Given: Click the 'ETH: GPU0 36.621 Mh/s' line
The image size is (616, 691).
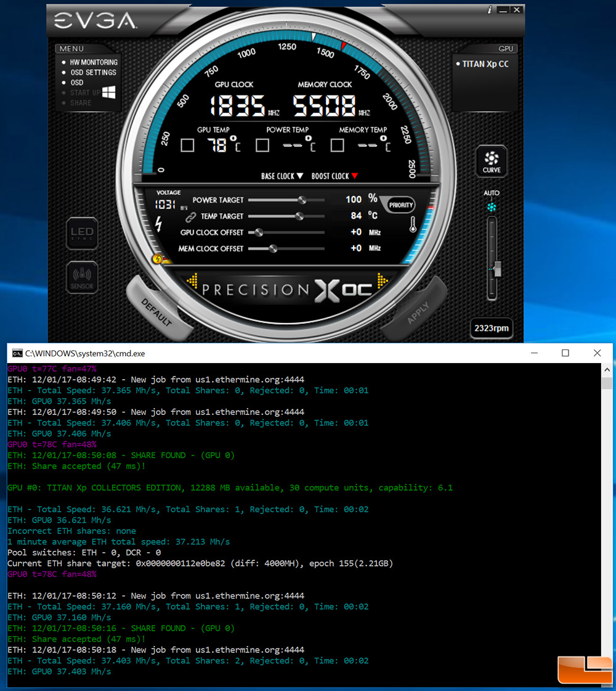Looking at the screenshot, I should pyautogui.click(x=59, y=520).
